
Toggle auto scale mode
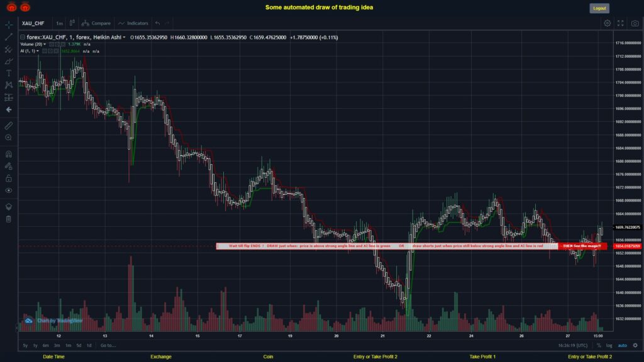click(623, 345)
